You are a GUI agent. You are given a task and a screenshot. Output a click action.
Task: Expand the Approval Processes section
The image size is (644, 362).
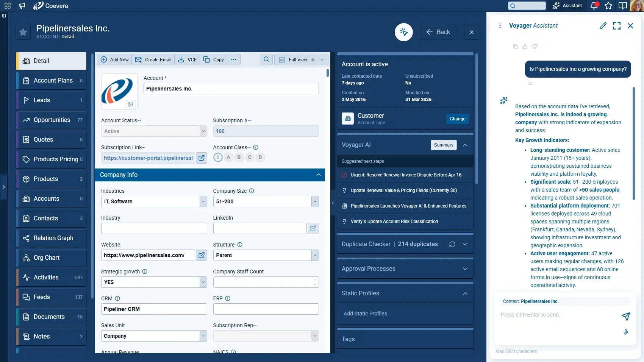coord(465,268)
